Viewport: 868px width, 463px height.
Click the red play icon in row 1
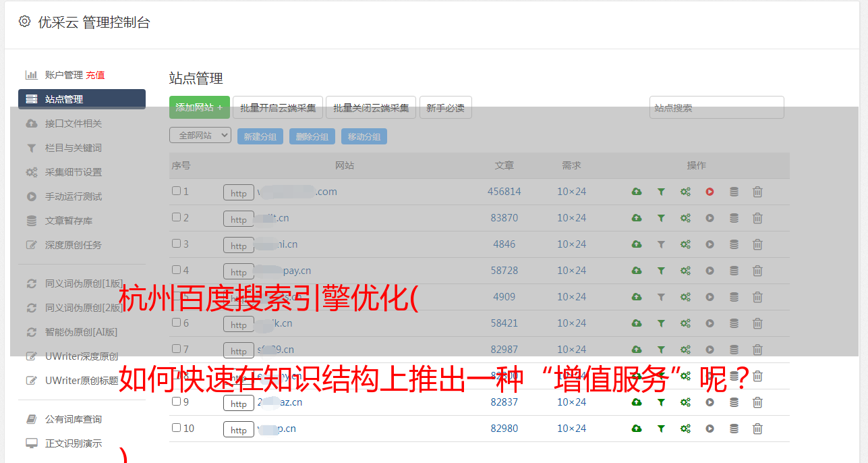tap(710, 192)
